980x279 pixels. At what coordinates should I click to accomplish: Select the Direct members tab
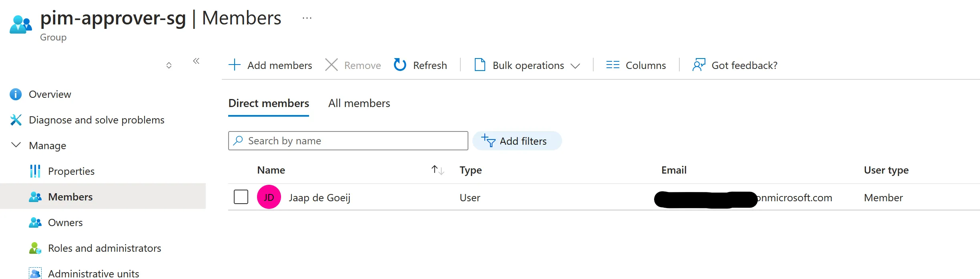coord(269,103)
